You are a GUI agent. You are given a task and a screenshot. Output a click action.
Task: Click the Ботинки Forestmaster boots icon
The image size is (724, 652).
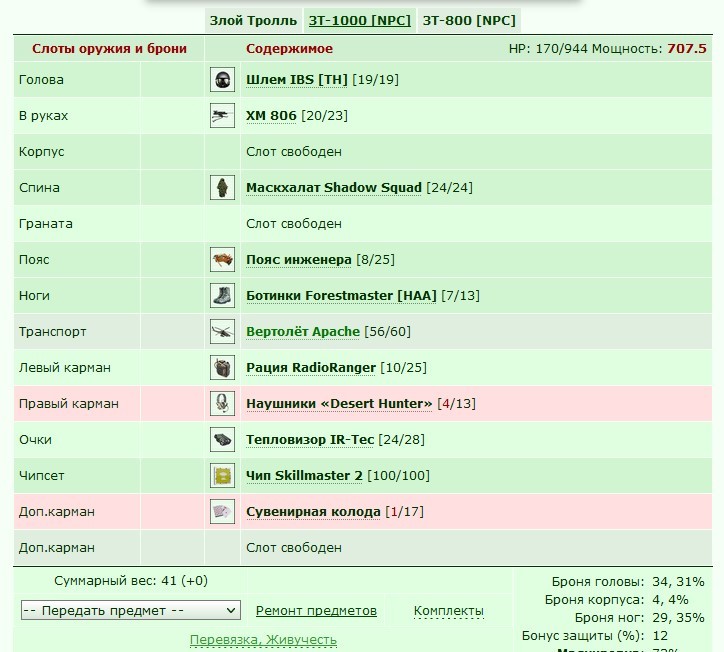tap(223, 296)
